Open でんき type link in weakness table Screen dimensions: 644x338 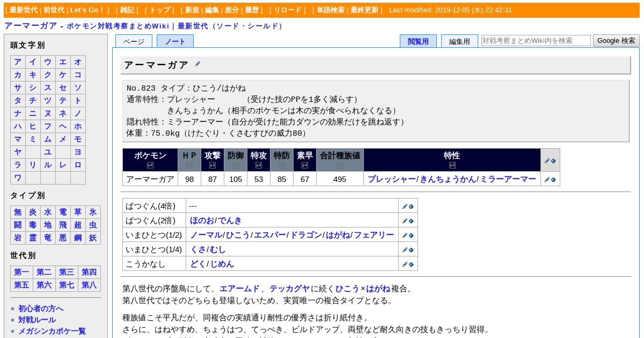230,221
